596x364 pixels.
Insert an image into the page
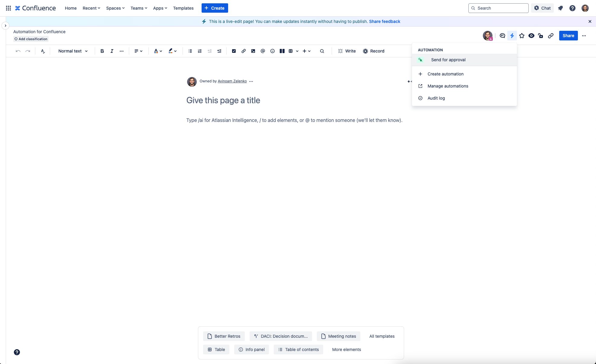pyautogui.click(x=253, y=51)
